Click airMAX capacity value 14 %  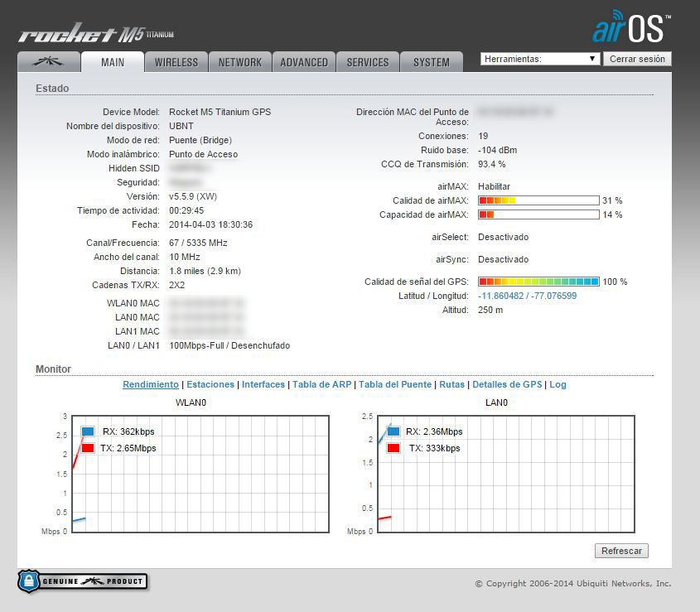[612, 214]
